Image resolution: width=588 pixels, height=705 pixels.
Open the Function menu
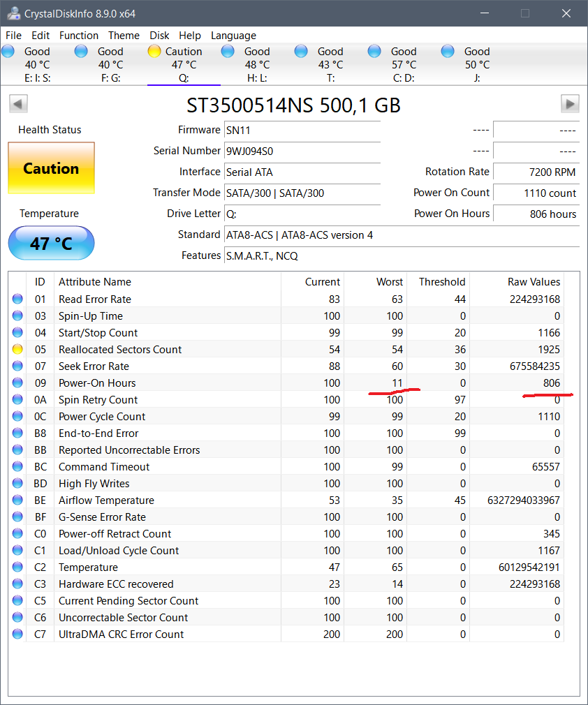[79, 36]
